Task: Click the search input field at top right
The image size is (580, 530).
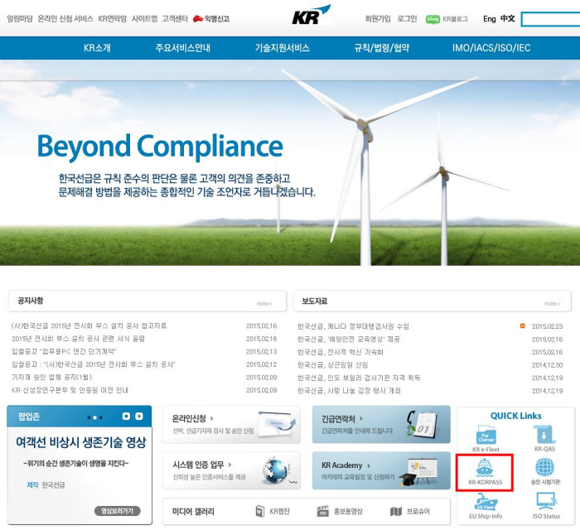Action: (x=550, y=19)
